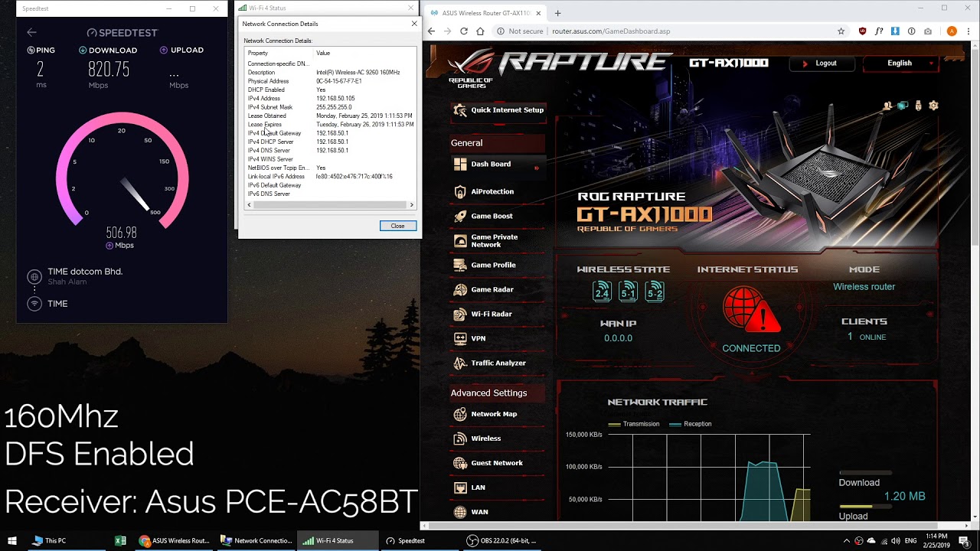Open the Chrome profile avatar
This screenshot has height=551, width=980.
coord(952,31)
